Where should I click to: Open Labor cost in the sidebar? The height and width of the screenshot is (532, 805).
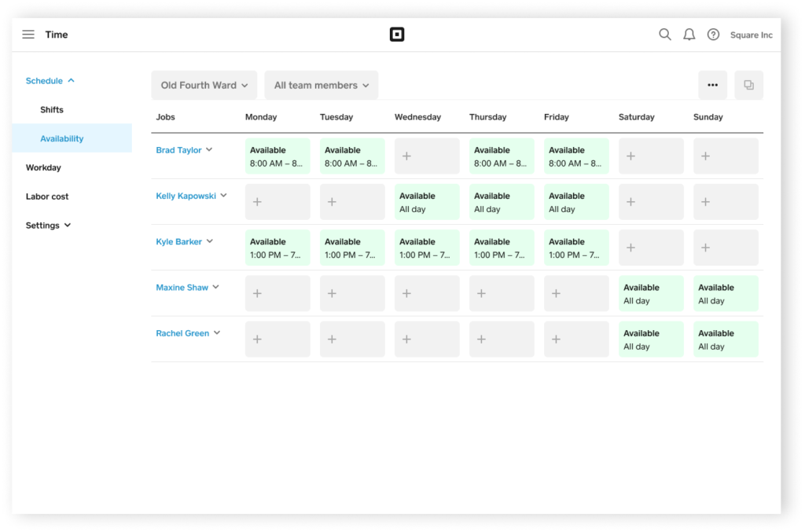click(x=47, y=196)
